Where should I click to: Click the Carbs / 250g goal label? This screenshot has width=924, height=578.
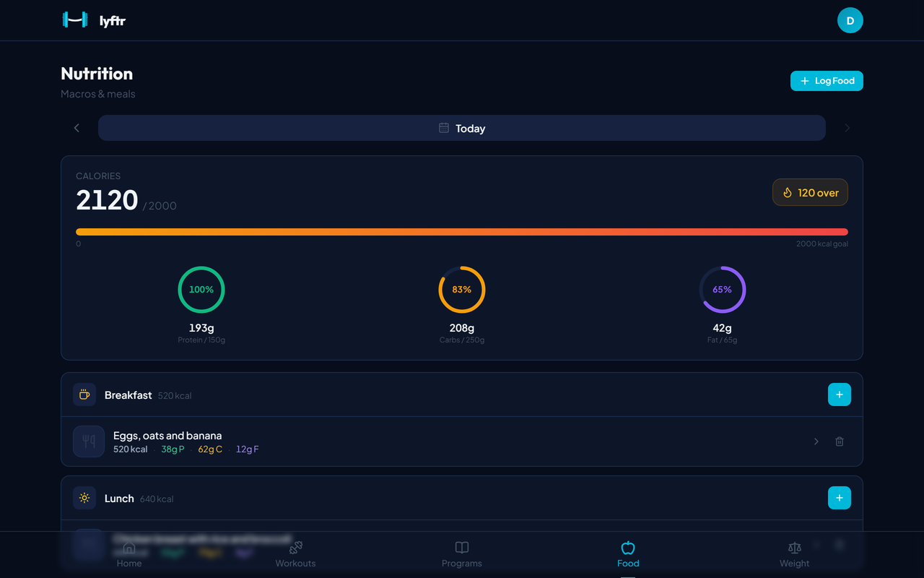462,340
